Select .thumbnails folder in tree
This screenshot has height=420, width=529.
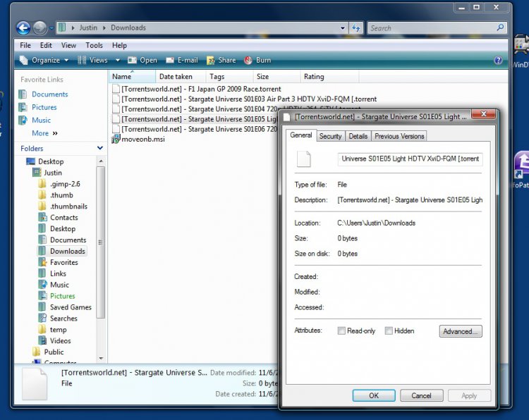[x=68, y=206]
